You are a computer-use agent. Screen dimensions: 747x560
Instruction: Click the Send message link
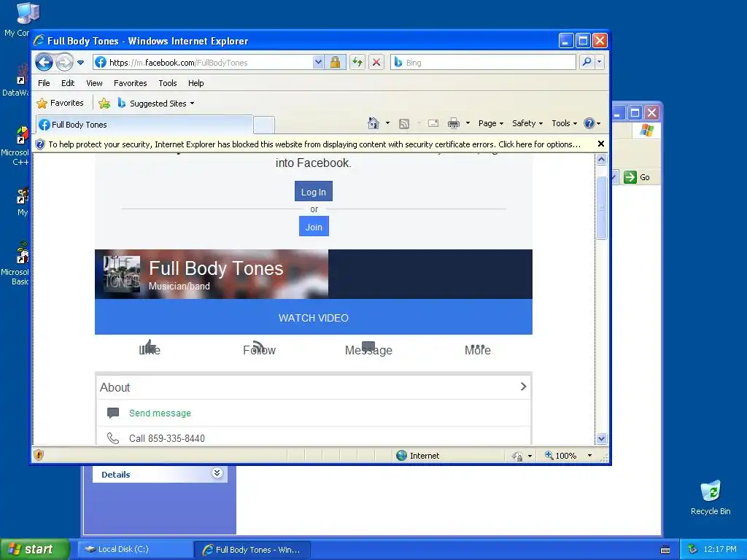[x=160, y=413]
